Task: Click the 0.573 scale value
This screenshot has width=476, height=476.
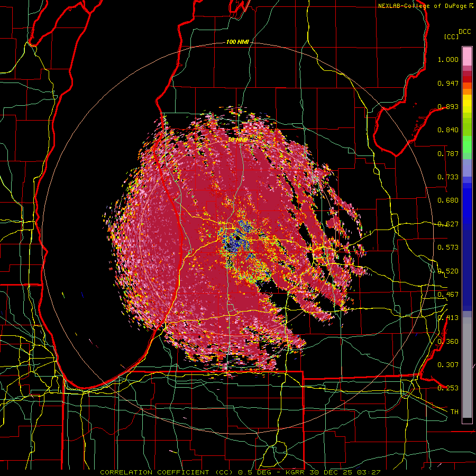Action: (x=448, y=248)
